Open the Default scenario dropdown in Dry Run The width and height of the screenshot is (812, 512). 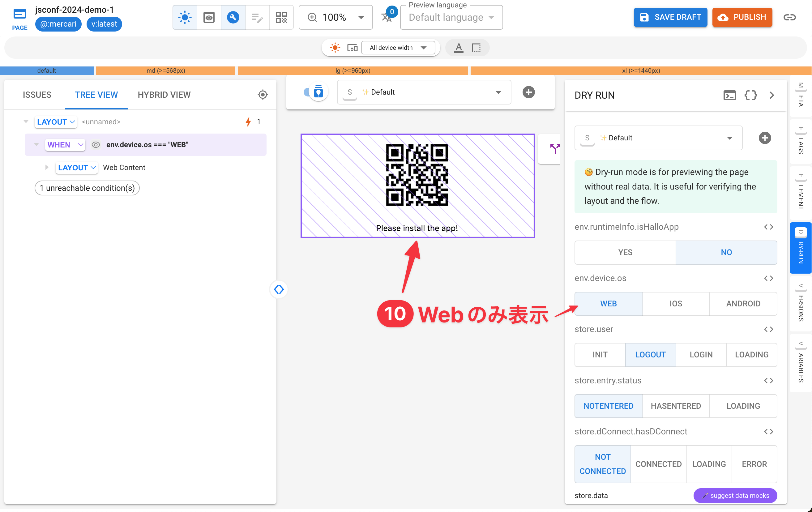pyautogui.click(x=658, y=138)
